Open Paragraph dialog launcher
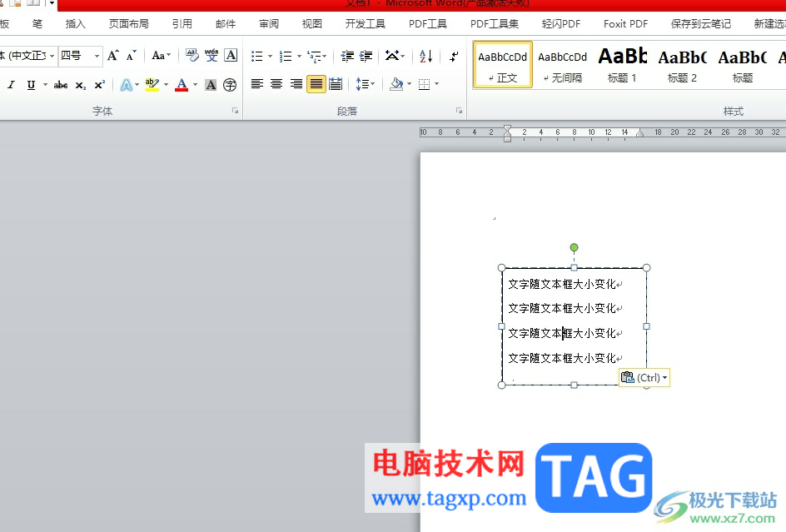Screen dimensions: 786x532 click(x=459, y=111)
